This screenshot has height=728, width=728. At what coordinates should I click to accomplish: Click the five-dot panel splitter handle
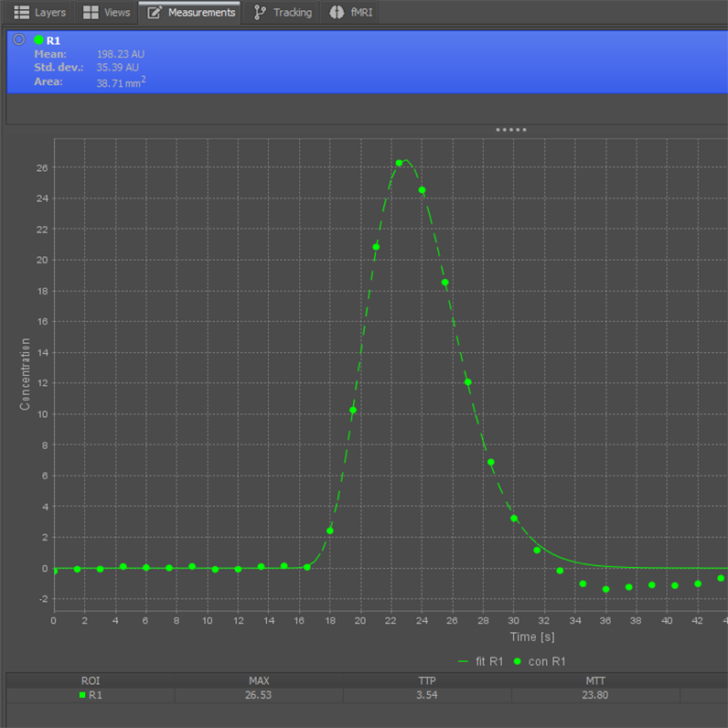pos(510,130)
